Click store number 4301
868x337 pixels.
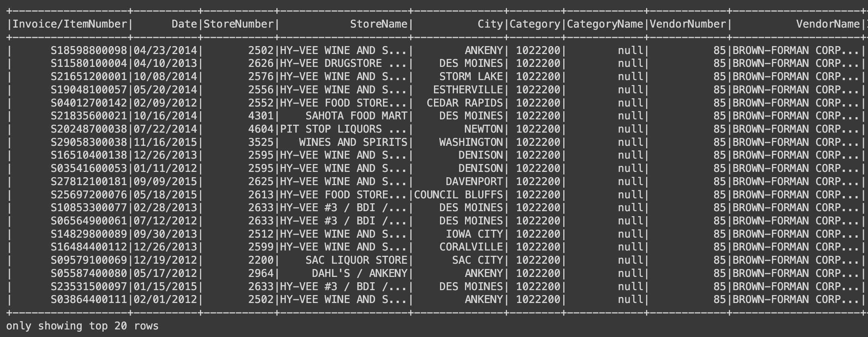[x=261, y=116]
